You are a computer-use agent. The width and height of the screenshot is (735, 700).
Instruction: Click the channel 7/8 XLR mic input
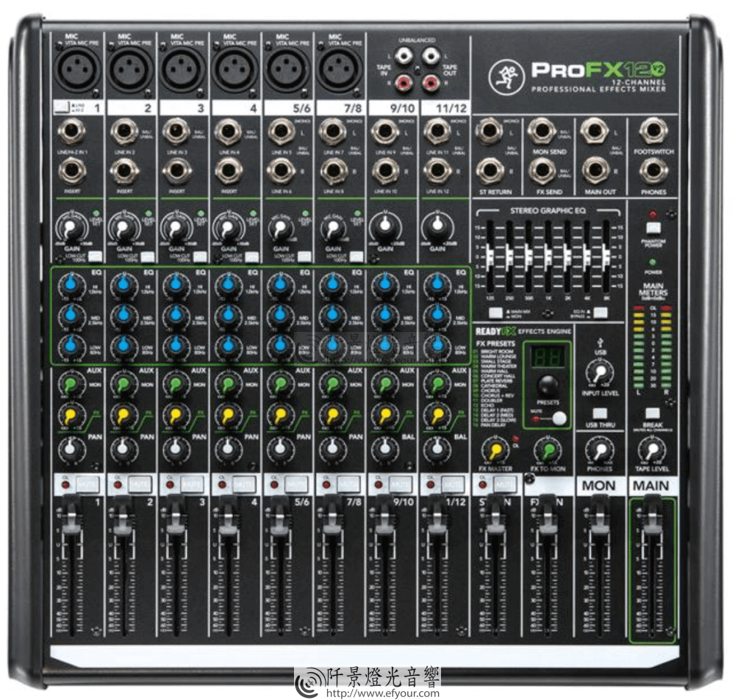pos(340,69)
